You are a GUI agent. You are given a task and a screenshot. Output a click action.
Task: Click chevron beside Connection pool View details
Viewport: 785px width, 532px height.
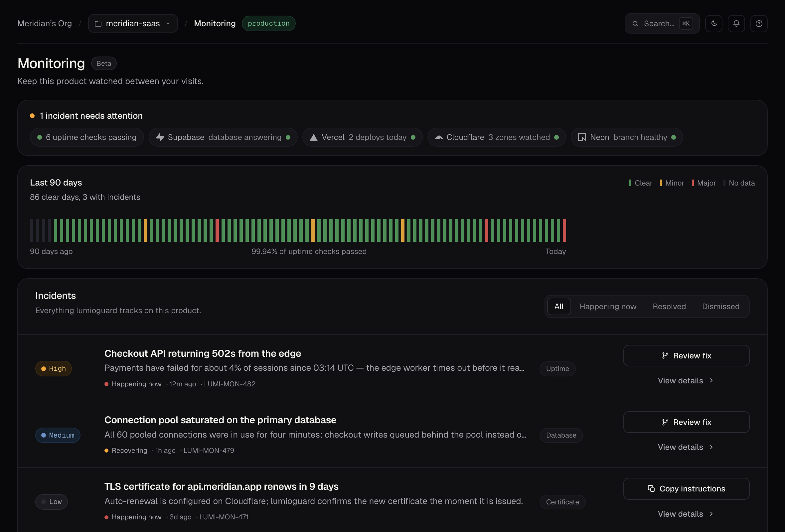[711, 447]
